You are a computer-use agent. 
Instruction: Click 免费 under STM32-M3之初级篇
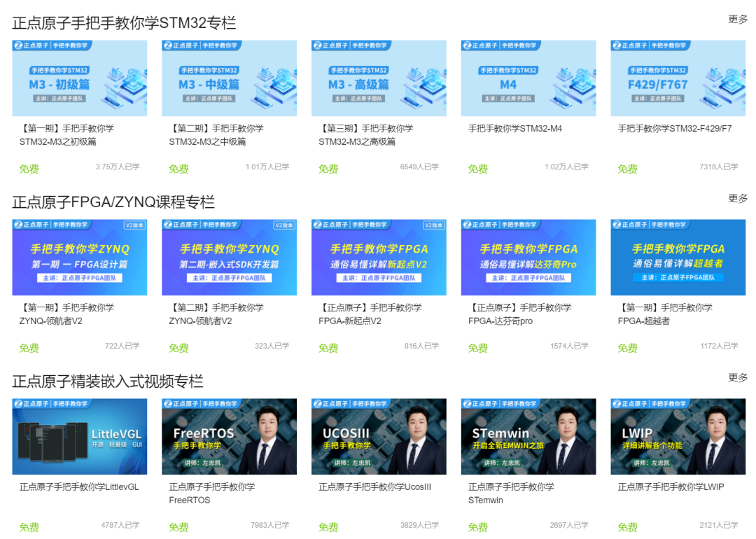click(29, 169)
